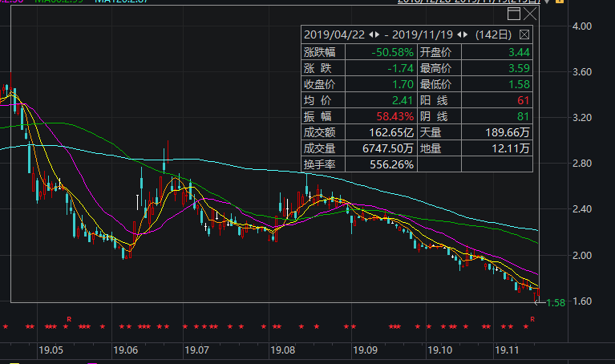This screenshot has height=364, width=615.
Task: Select the 19.09 month label on time axis
Action: pos(365,350)
